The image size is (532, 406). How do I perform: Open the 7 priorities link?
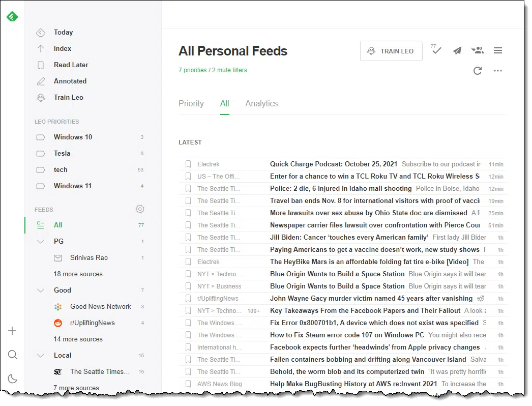(x=192, y=70)
